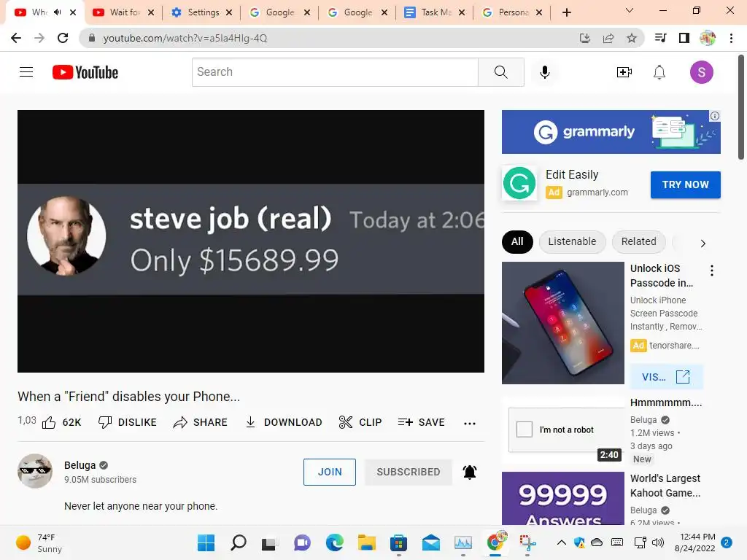
Task: Click the Visit button on tenorshare ad
Action: [665, 377]
